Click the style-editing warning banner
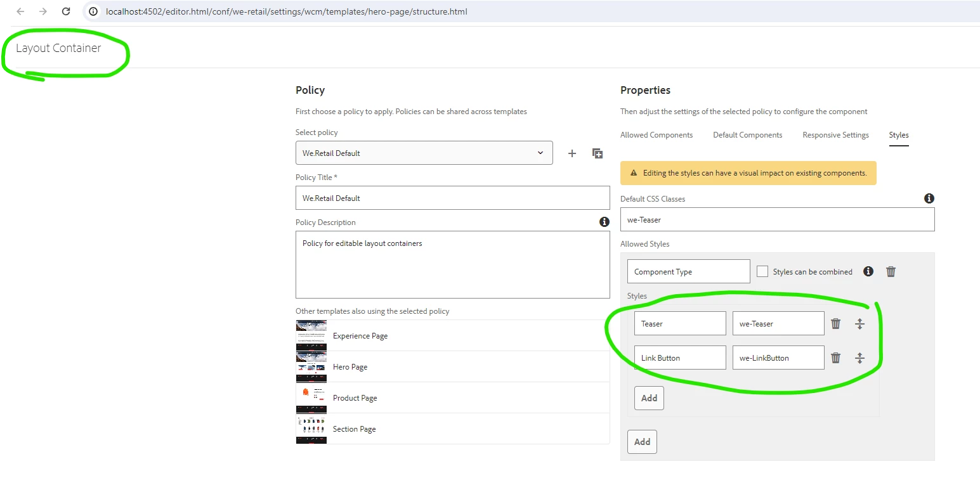The width and height of the screenshot is (980, 490). (748, 172)
